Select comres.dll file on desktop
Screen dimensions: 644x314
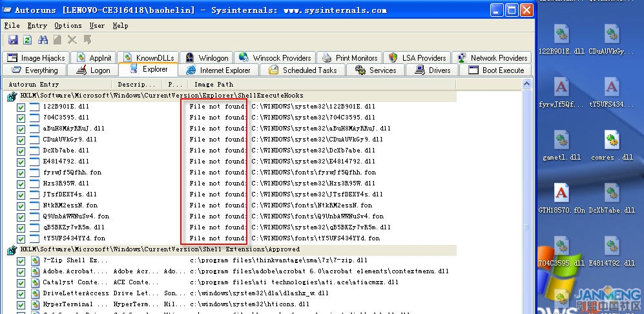coord(612,145)
